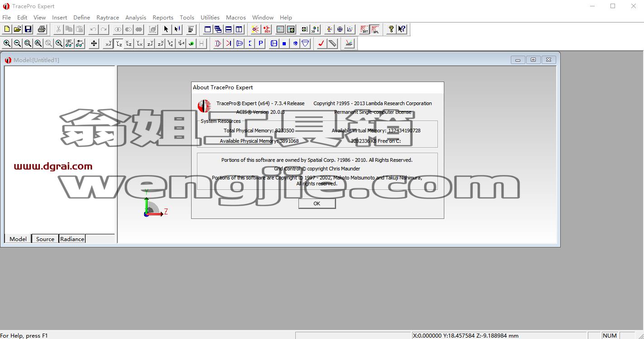Switch to the ZX view orientation
This screenshot has width=644, height=339.
click(x=160, y=44)
